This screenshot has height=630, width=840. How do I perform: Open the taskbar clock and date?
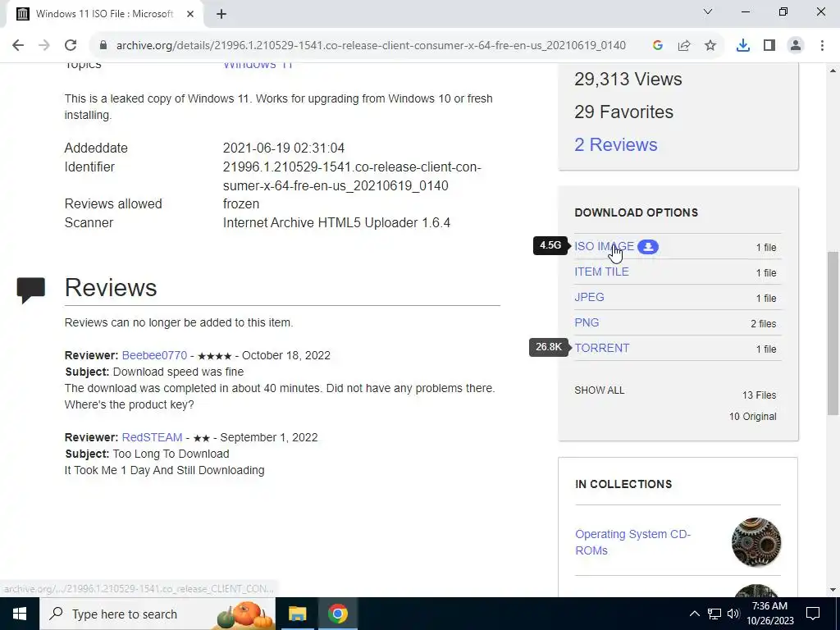(x=769, y=614)
